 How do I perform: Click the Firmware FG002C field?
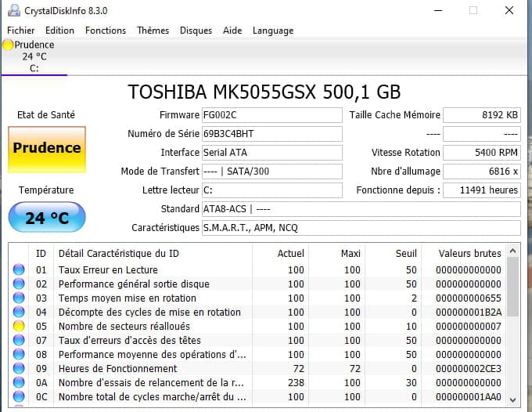pos(271,116)
